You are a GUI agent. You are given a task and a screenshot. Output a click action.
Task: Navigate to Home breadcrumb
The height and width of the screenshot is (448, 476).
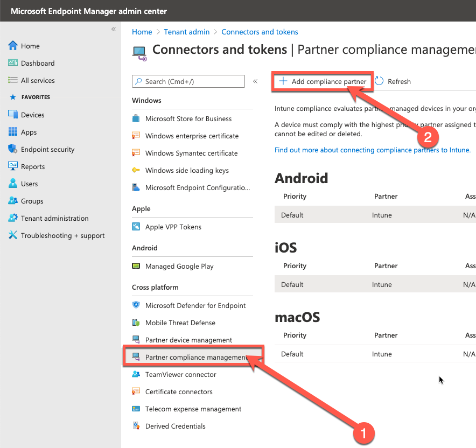click(142, 32)
